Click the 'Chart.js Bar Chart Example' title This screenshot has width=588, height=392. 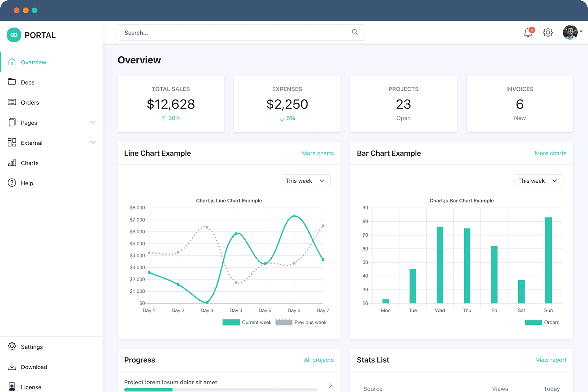coord(462,201)
